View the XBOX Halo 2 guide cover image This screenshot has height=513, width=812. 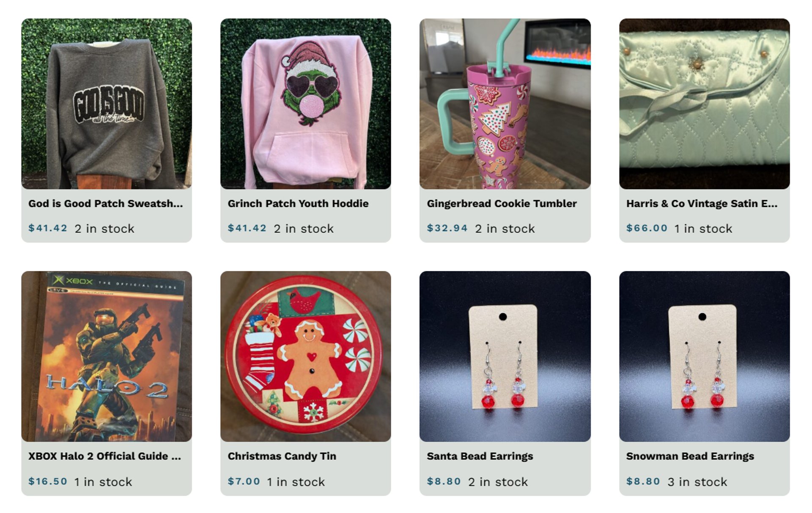tap(107, 356)
